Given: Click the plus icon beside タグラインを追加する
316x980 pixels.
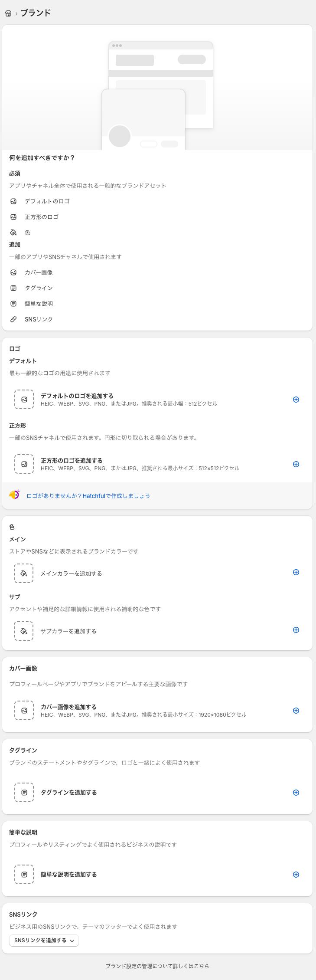Looking at the screenshot, I should point(296,793).
